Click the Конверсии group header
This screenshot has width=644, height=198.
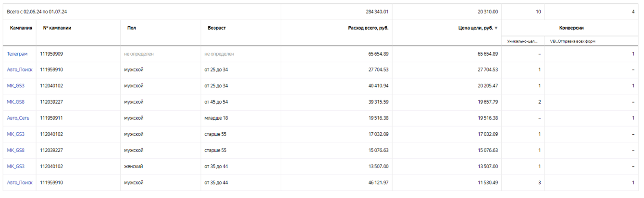(571, 28)
